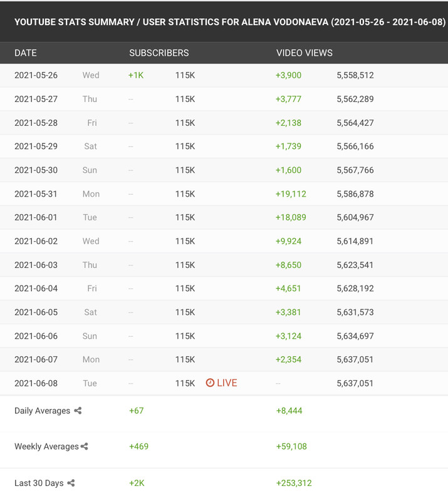Screen dimensions: 448x501
Task: Click the +253,312 last 30 days views
Action: coord(294,483)
